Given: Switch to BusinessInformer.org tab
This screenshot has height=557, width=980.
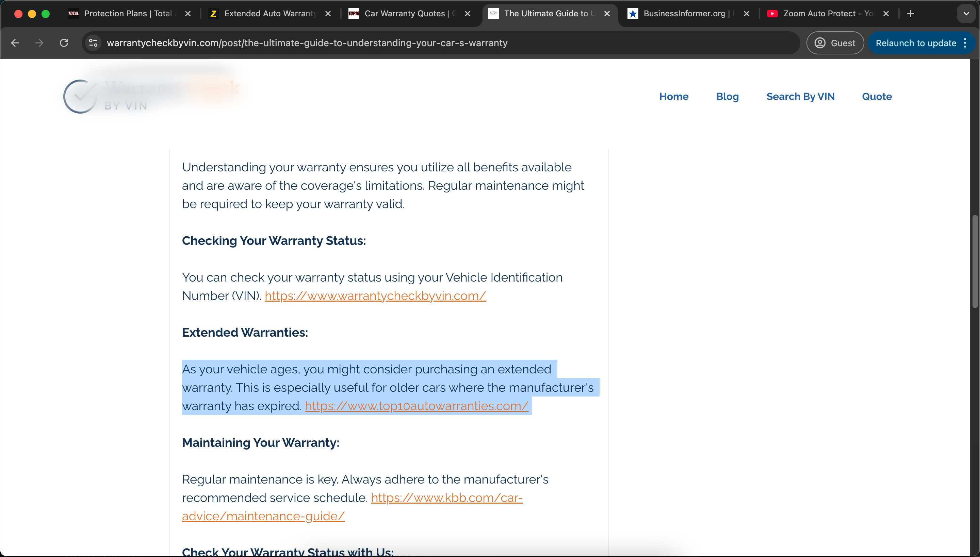Looking at the screenshot, I should (689, 14).
